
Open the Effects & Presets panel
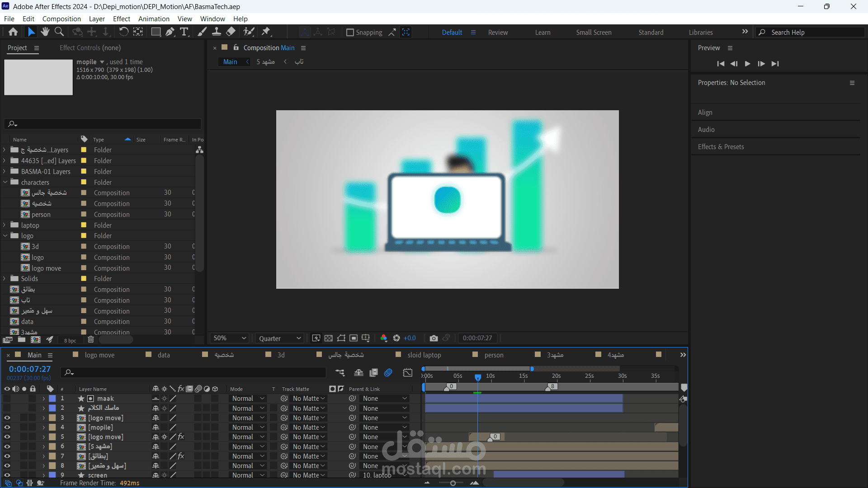click(x=721, y=147)
